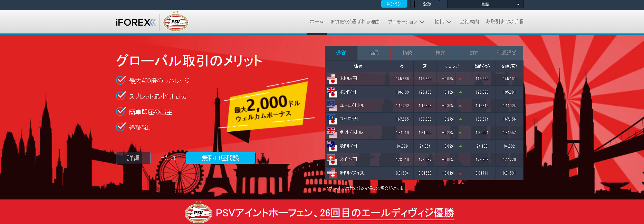The width and height of the screenshot is (644, 224).
Task: Click the green up arrow for ユーロ/米ドル
Action: pyautogui.click(x=460, y=106)
